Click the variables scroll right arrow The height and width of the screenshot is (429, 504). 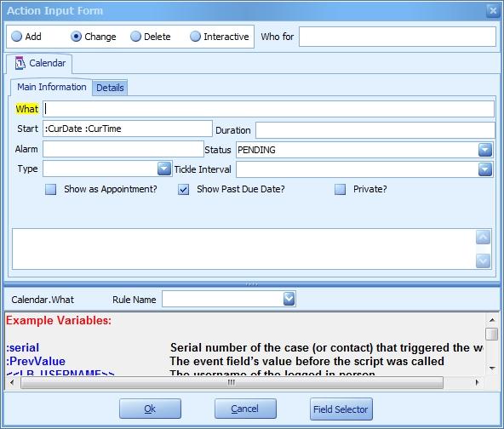477,382
